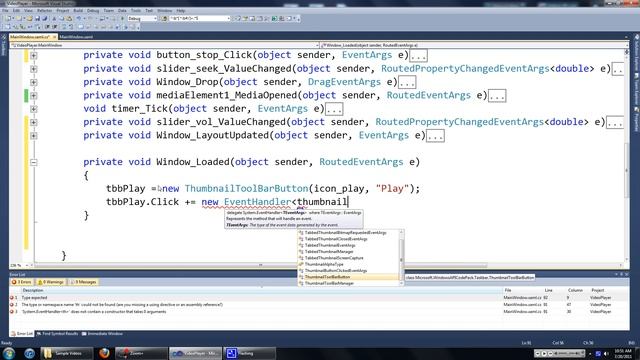Collapse the Window_Loaded method
The image size is (640, 360).
[33, 162]
